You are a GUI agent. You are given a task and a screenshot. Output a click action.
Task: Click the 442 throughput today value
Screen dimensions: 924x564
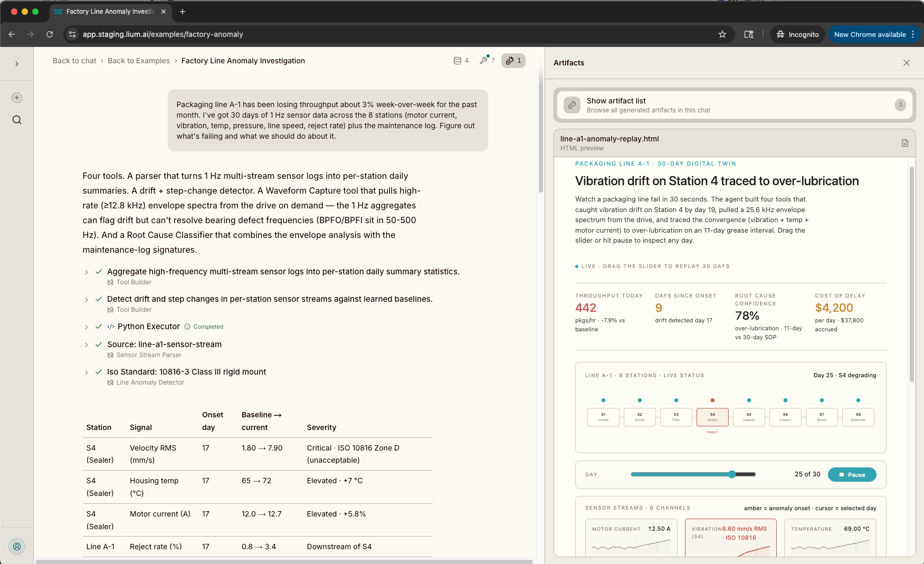[586, 308]
